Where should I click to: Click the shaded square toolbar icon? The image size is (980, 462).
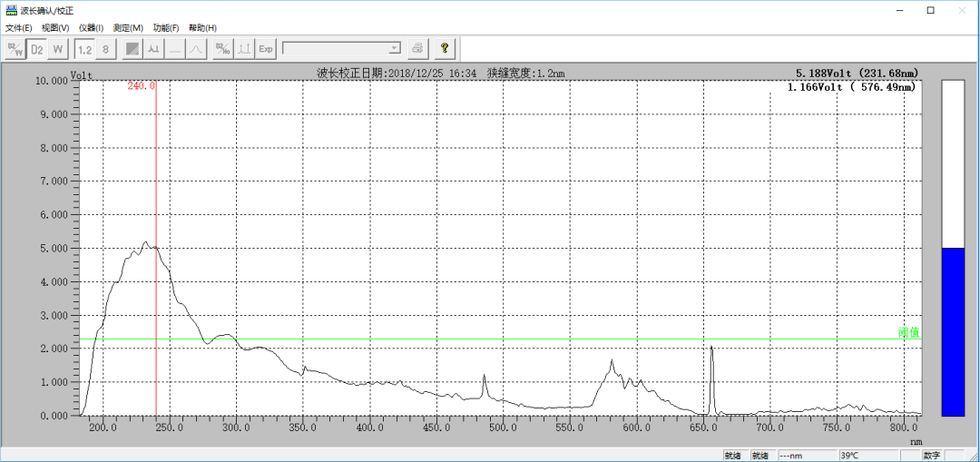pos(132,48)
